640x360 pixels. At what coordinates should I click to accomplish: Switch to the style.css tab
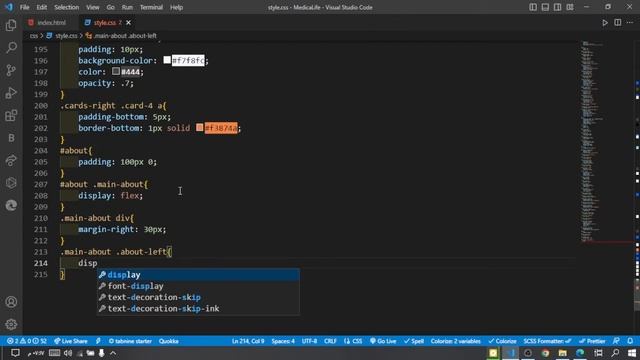(104, 23)
